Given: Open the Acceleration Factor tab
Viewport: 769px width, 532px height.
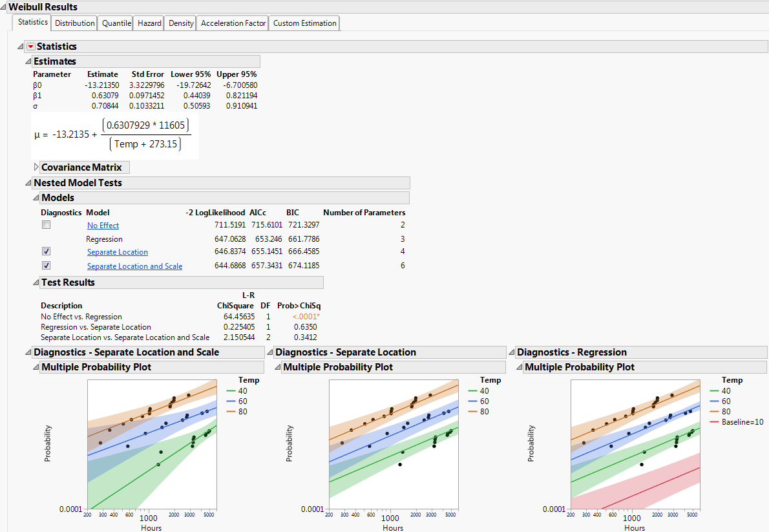Looking at the screenshot, I should coord(233,23).
